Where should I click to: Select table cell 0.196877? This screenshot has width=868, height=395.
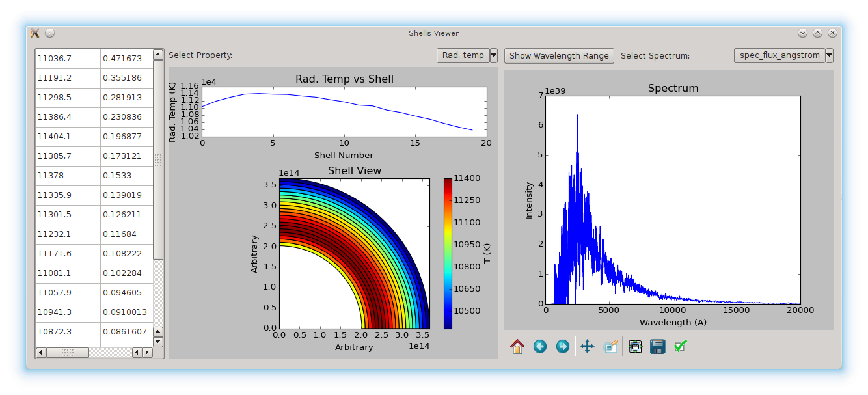point(127,137)
